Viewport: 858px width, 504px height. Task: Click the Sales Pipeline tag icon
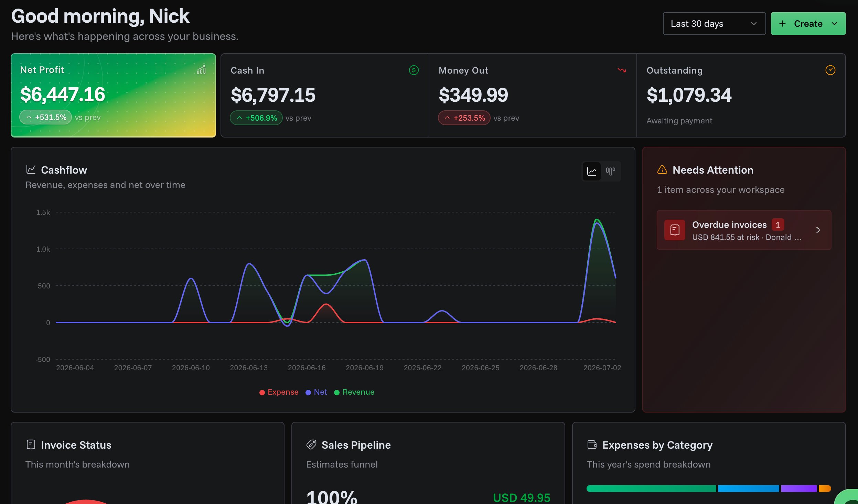(x=311, y=445)
